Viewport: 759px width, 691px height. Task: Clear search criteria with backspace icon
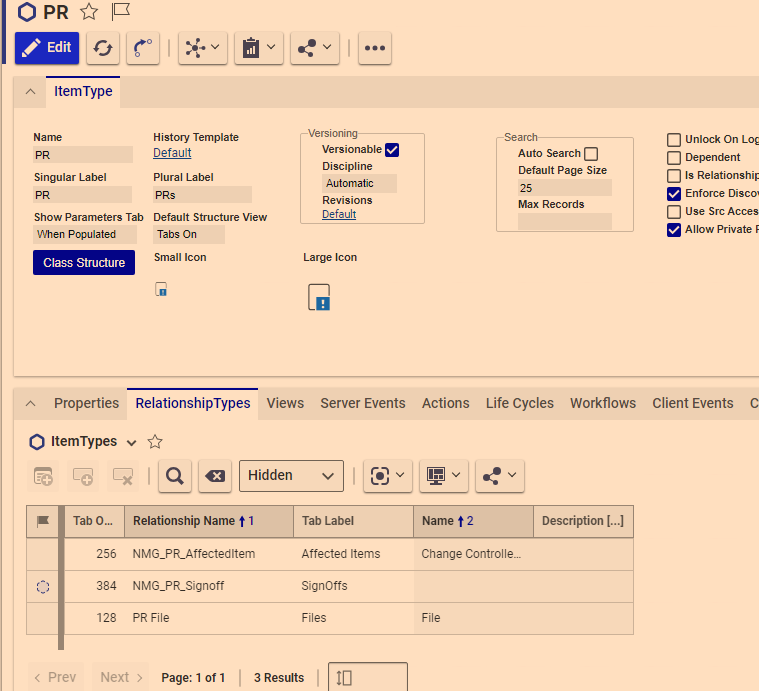(x=214, y=476)
